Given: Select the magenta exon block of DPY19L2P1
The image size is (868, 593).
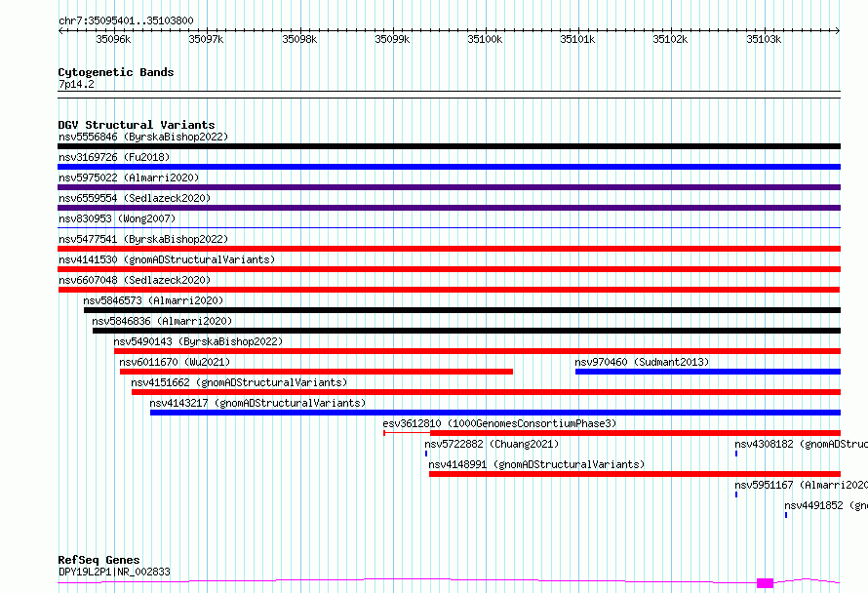Looking at the screenshot, I should [765, 583].
